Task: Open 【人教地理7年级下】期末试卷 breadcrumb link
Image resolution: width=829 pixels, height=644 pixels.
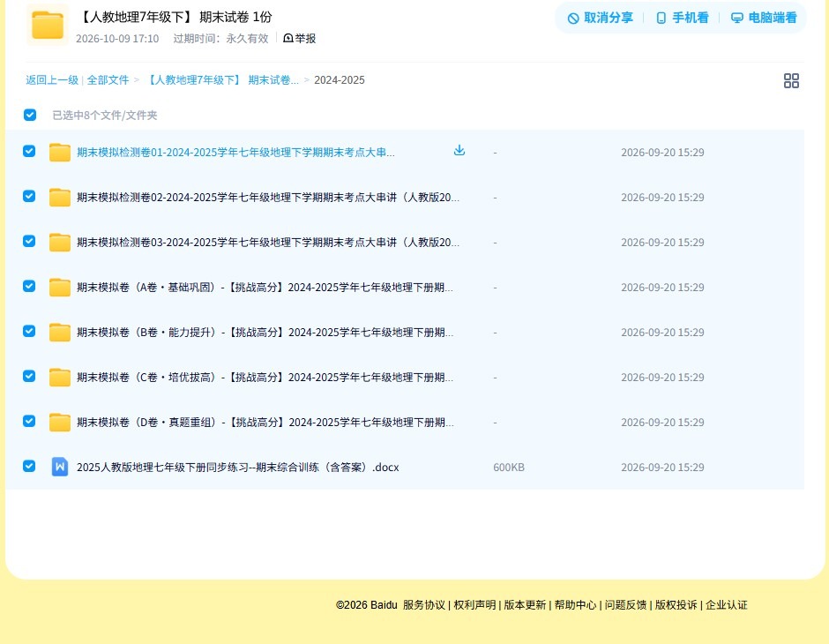Action: [x=222, y=80]
